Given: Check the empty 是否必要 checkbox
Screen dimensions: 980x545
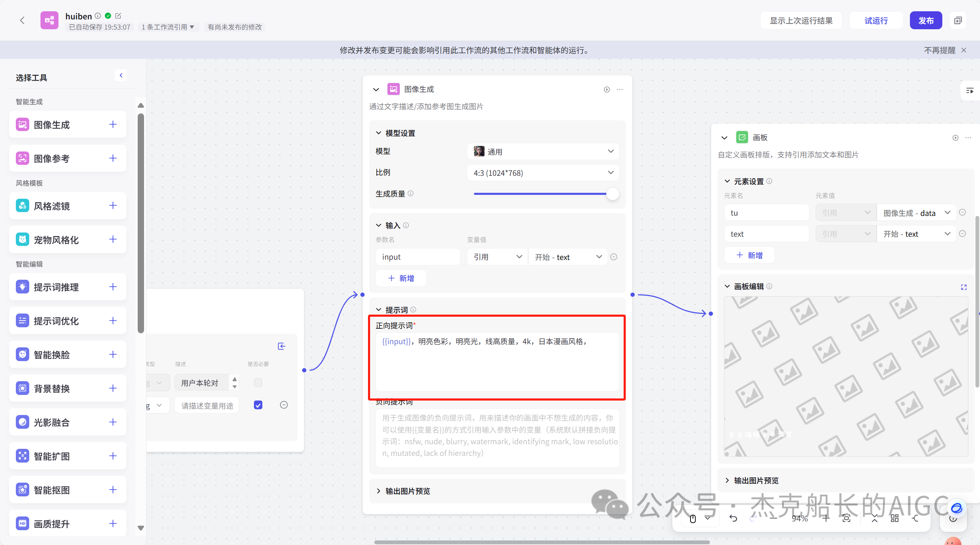Looking at the screenshot, I should coord(258,383).
